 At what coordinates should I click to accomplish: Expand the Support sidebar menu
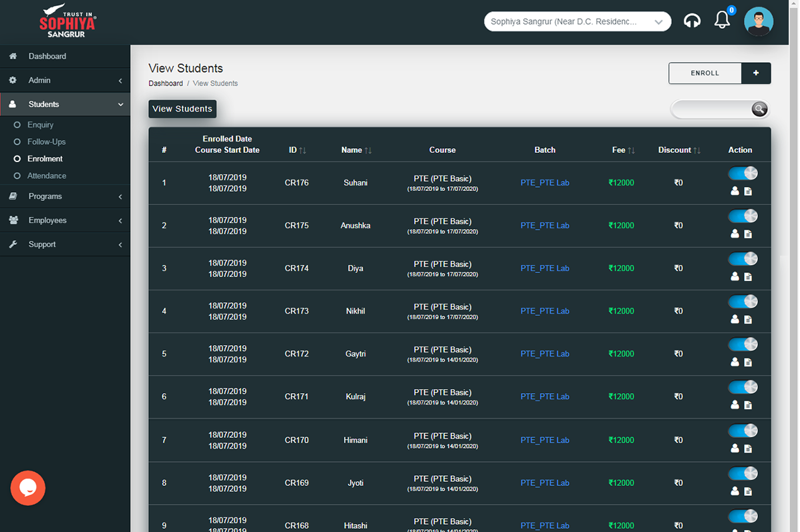(x=65, y=244)
